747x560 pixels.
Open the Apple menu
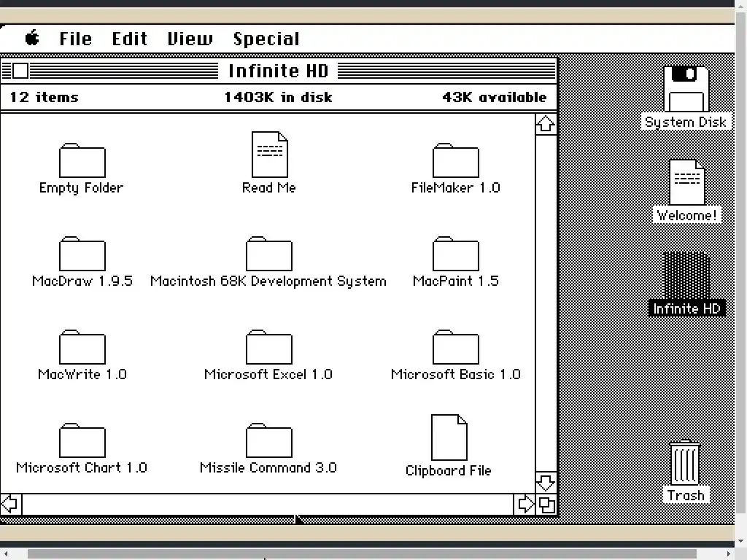tap(32, 38)
